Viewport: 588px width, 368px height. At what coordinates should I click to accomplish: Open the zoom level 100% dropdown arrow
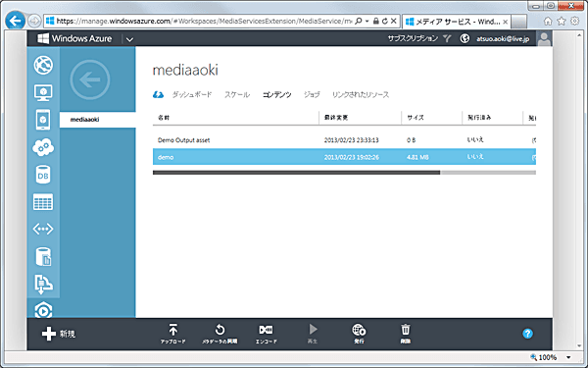tap(568, 357)
